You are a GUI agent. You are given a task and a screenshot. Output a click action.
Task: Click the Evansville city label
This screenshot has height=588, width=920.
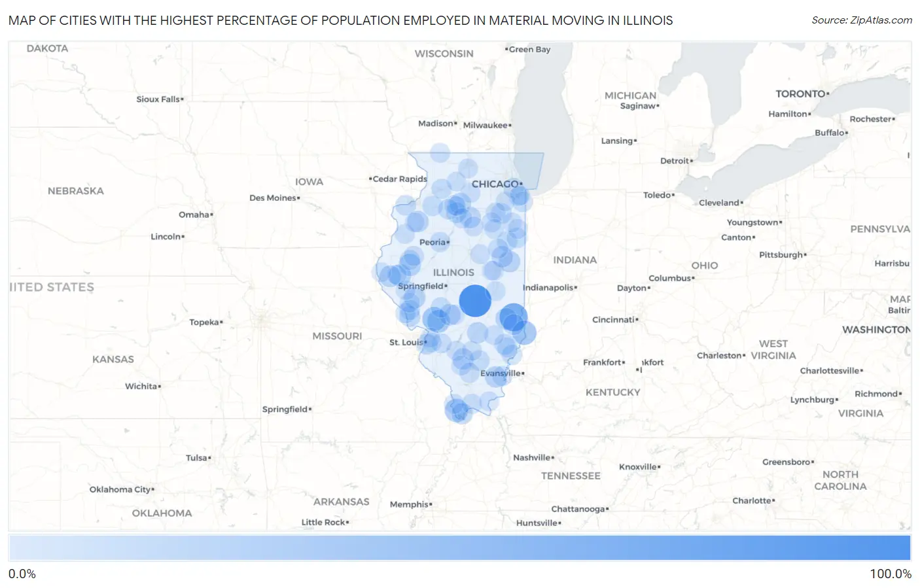501,373
